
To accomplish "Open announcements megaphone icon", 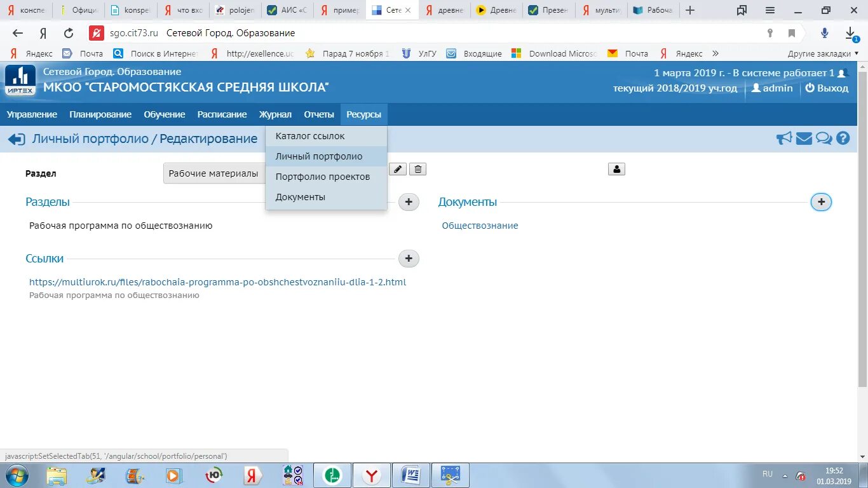I will click(784, 138).
